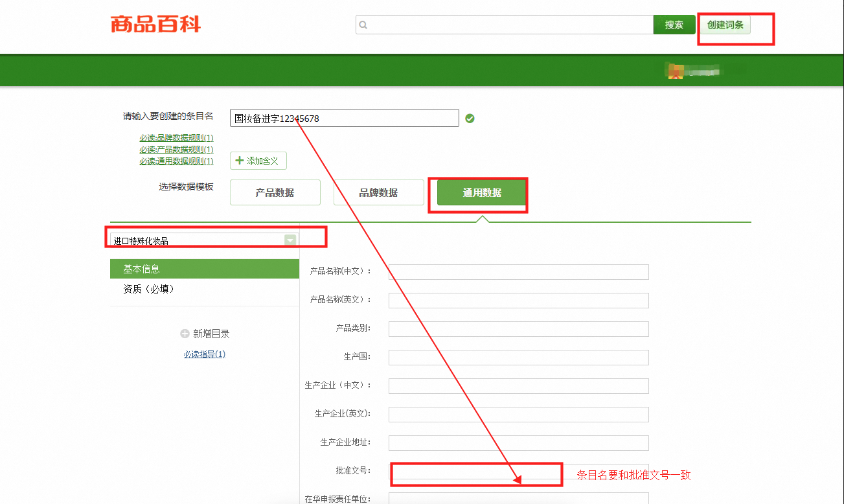Select the 品牌数据 template tab
The height and width of the screenshot is (504, 844).
tap(379, 192)
